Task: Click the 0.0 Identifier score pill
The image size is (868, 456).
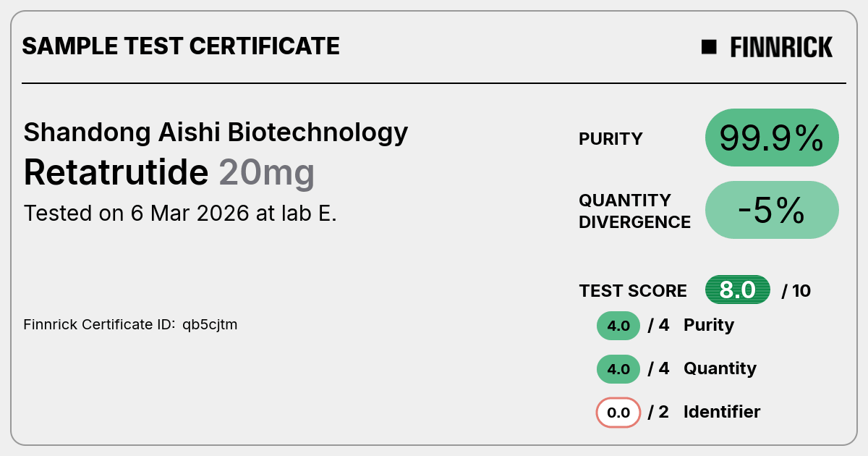Action: tap(618, 413)
